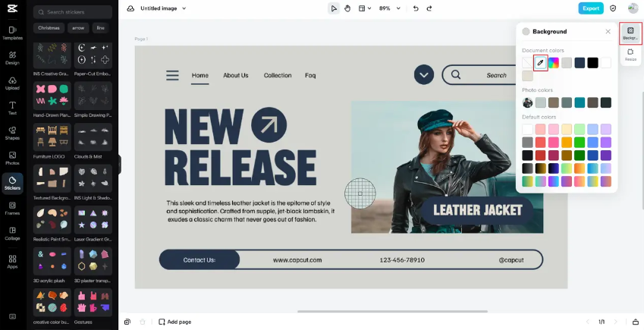Viewport: 644px width, 330px height.
Task: Filter stickers by line tag
Action: 101,28
